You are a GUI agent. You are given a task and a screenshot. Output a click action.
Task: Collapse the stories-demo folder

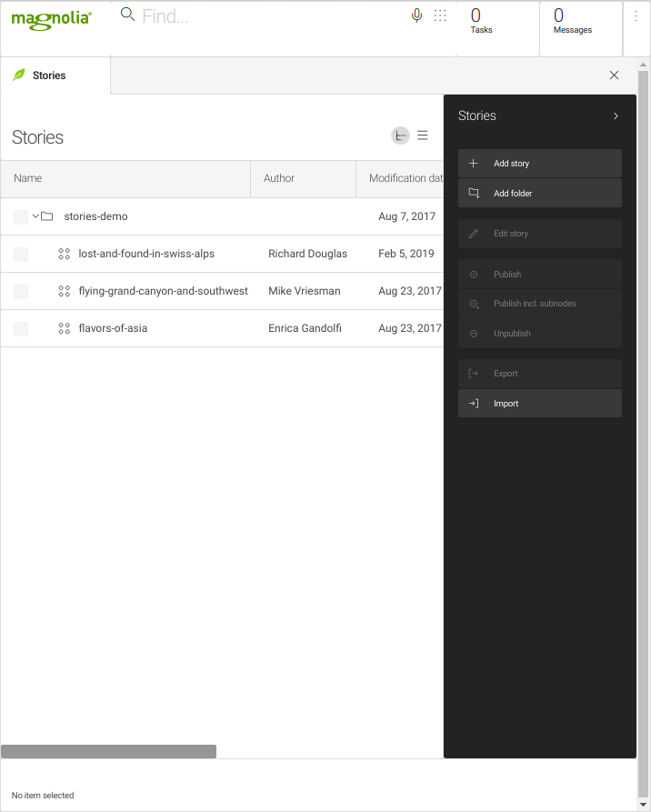coord(35,216)
